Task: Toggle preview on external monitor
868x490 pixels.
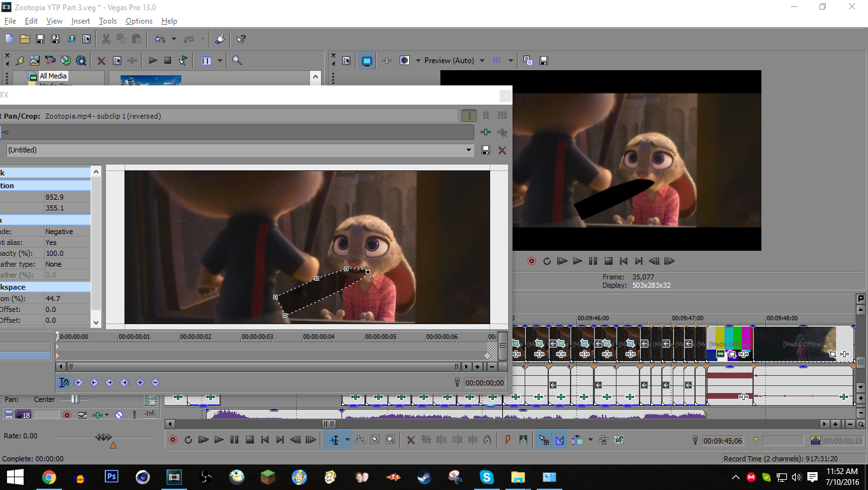Action: click(366, 61)
